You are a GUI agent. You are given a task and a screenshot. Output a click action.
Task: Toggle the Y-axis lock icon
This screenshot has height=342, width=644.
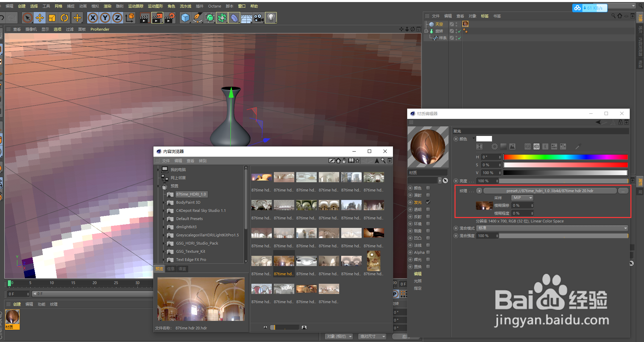(x=105, y=18)
